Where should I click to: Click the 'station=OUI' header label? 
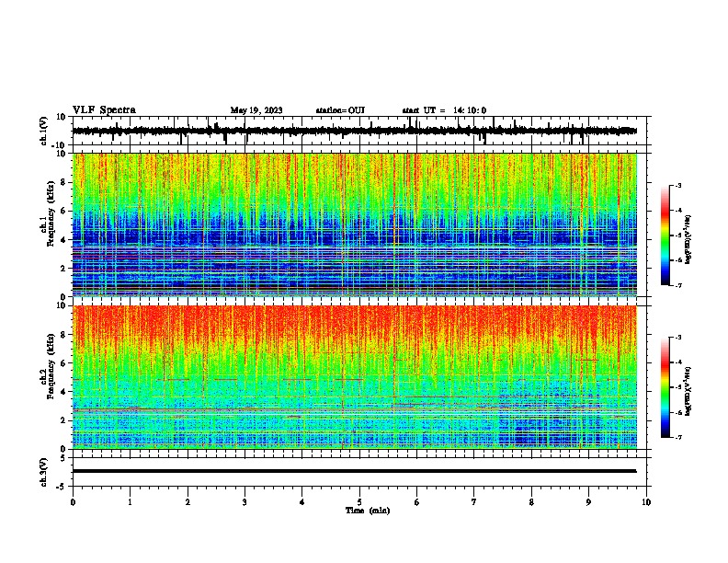click(340, 110)
